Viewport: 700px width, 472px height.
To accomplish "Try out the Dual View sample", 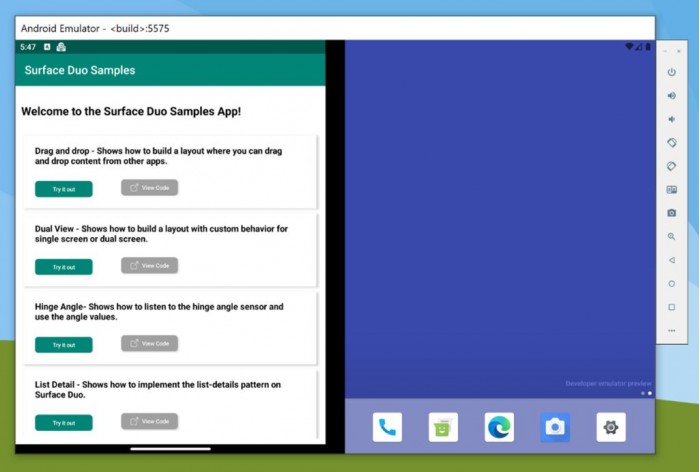I will pos(64,267).
